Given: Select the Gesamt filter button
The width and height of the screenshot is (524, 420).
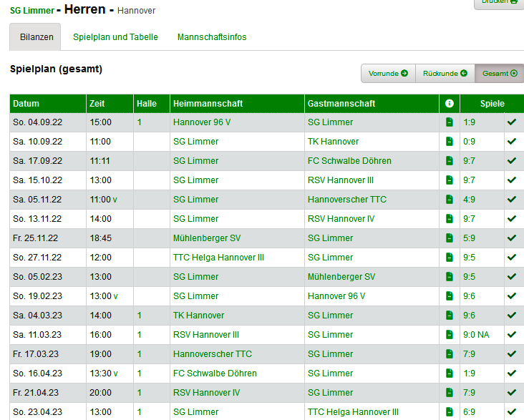Looking at the screenshot, I should [499, 74].
